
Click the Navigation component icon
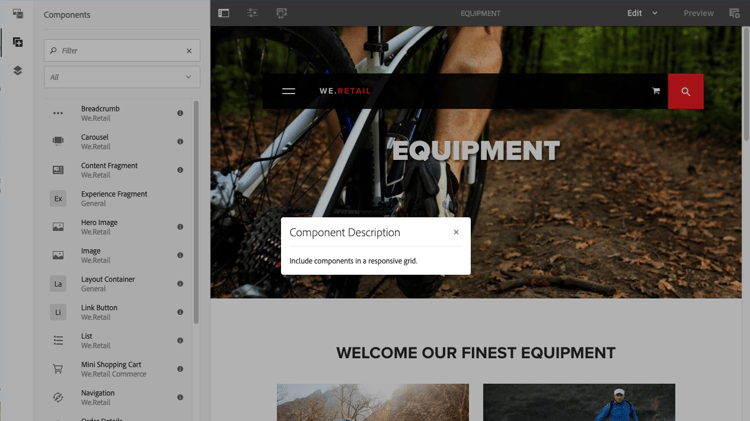tap(58, 397)
